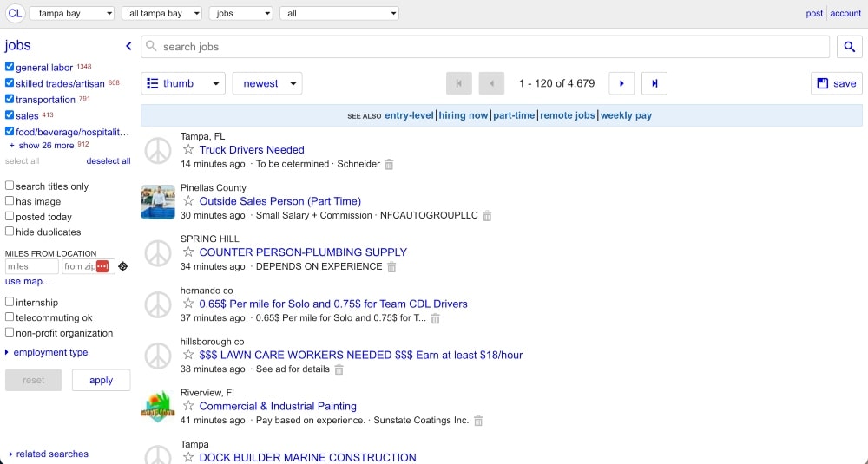The image size is (868, 464).
Task: Collapse the jobs sidebar with chevron
Action: click(x=128, y=46)
